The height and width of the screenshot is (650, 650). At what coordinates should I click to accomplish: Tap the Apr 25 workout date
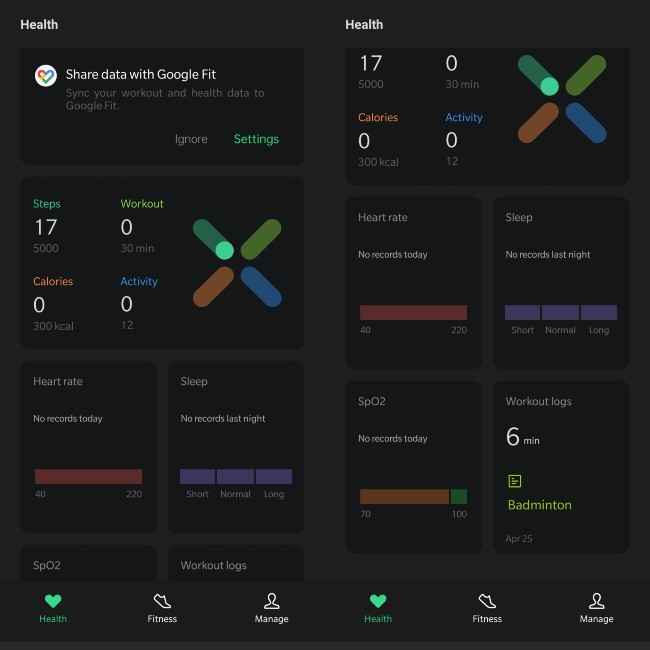[x=519, y=538]
